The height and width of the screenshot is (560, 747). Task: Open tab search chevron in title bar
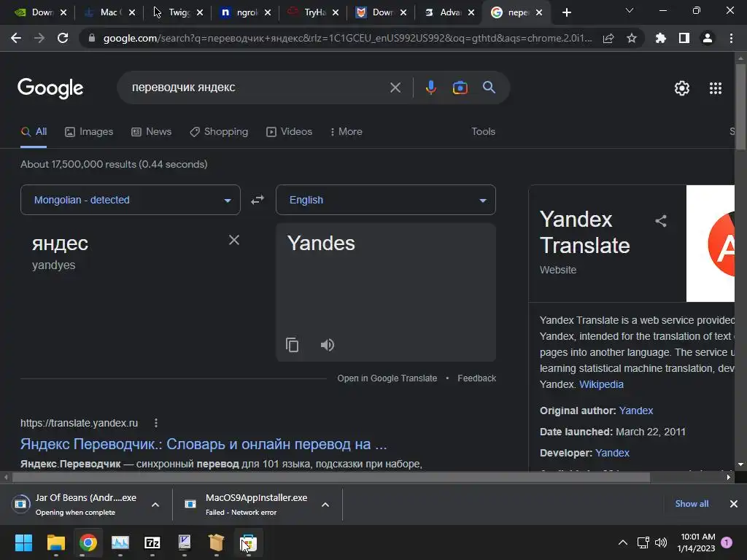[630, 10]
